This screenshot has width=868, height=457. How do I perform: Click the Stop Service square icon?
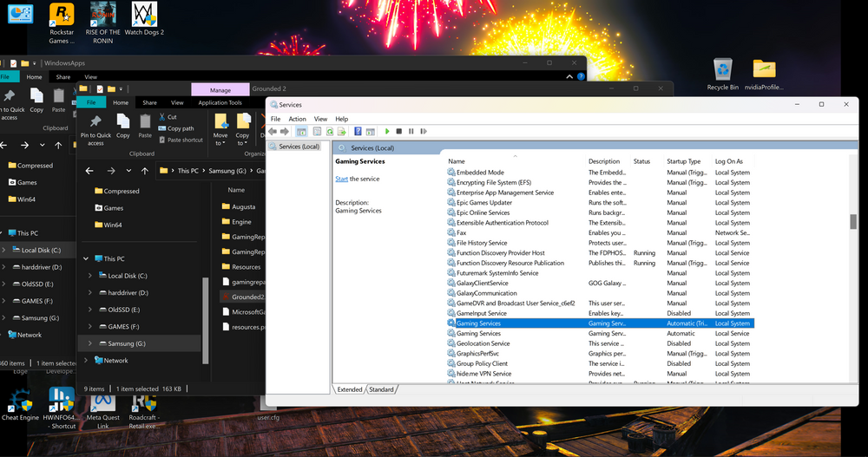399,131
